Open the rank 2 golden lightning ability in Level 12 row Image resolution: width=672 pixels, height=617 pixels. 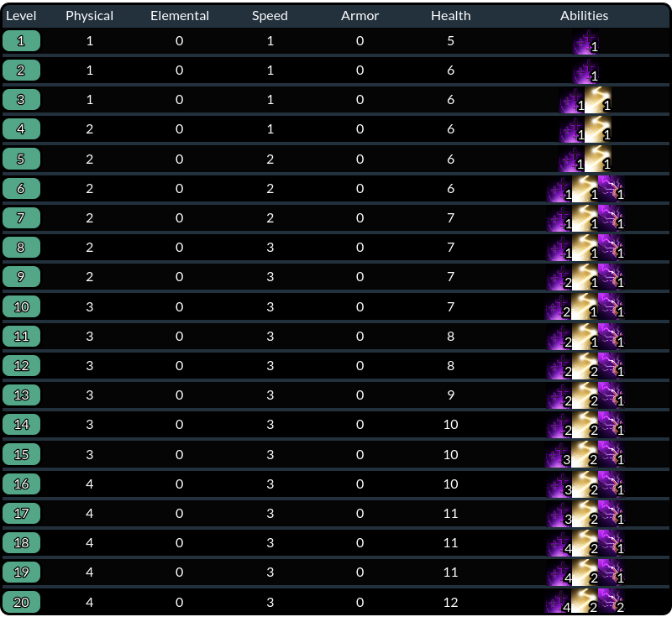[585, 366]
